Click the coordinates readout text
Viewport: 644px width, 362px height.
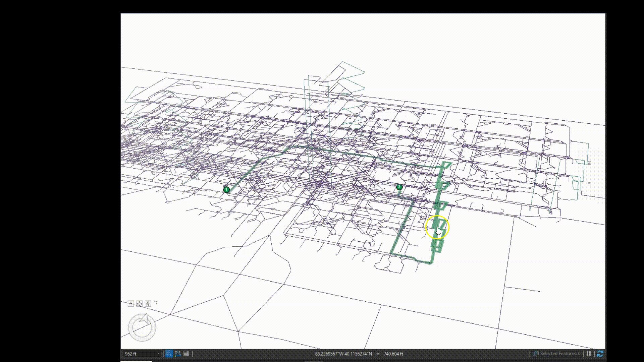tap(343, 354)
